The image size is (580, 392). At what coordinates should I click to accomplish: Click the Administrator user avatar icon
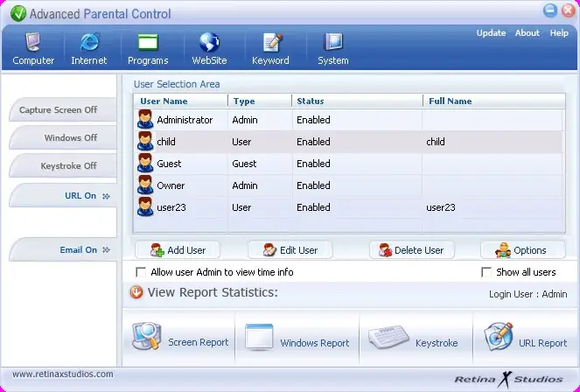pos(145,120)
